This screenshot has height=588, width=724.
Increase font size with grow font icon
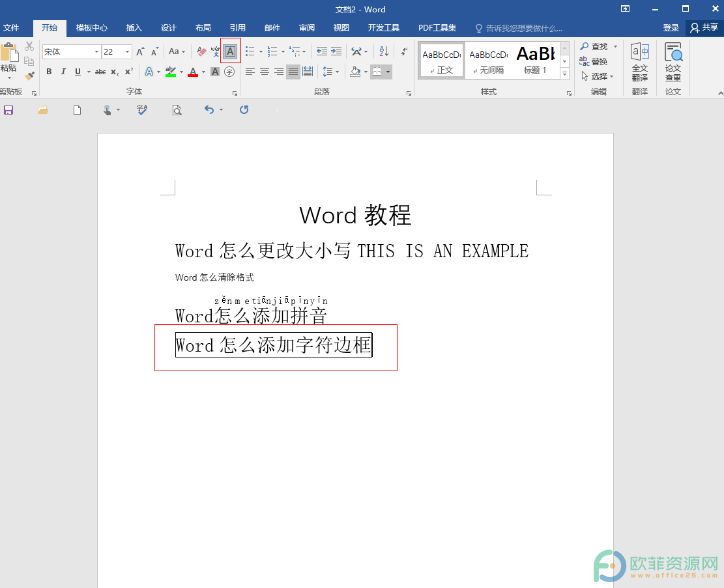140,51
